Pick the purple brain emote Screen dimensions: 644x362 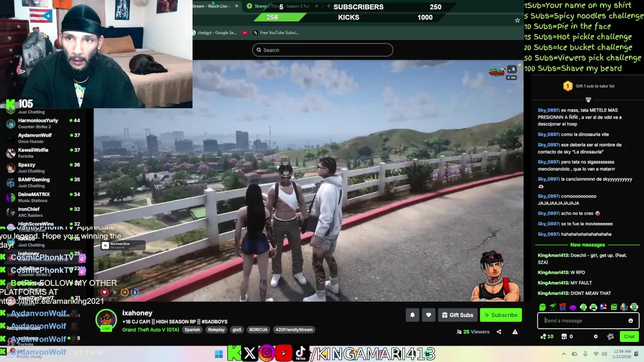pyautogui.click(x=573, y=307)
